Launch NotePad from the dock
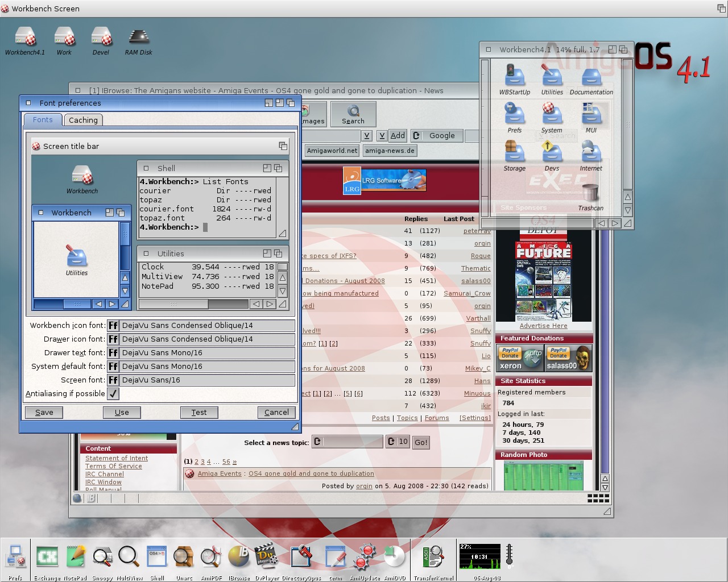Screen dimensions: 728x582 pyautogui.click(x=76, y=557)
